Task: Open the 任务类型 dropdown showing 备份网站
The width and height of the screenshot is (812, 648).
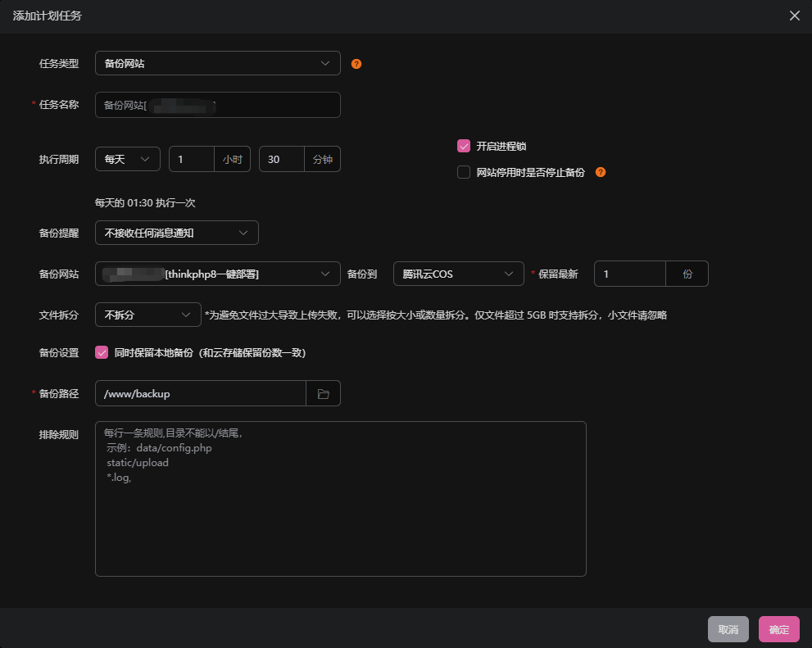Action: coord(217,63)
